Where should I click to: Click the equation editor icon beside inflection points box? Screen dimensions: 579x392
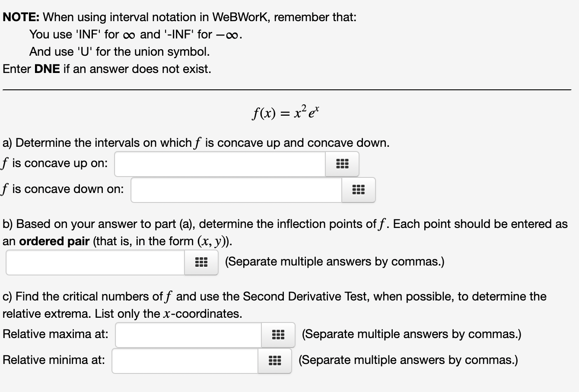[x=201, y=262]
